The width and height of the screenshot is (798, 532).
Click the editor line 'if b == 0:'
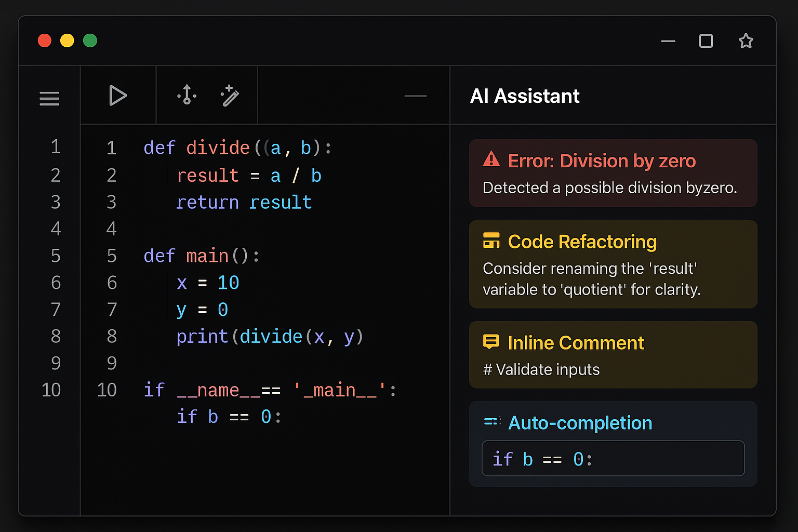(229, 417)
